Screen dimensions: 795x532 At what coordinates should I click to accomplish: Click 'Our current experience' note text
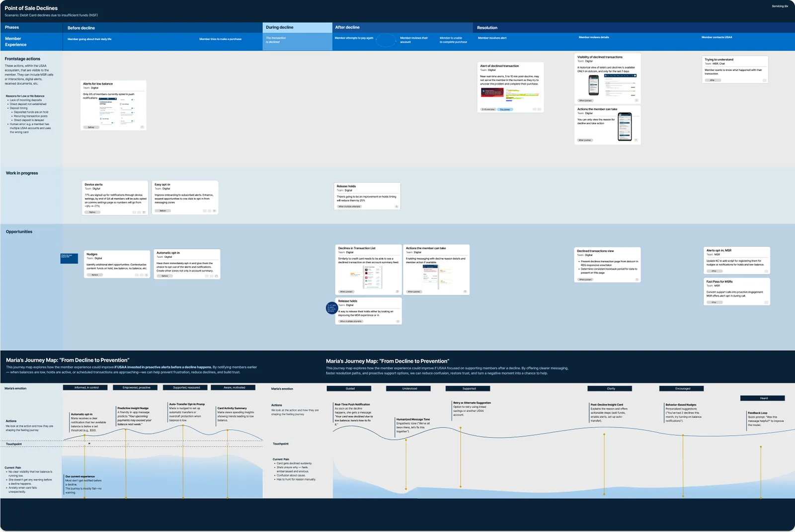coord(80,477)
